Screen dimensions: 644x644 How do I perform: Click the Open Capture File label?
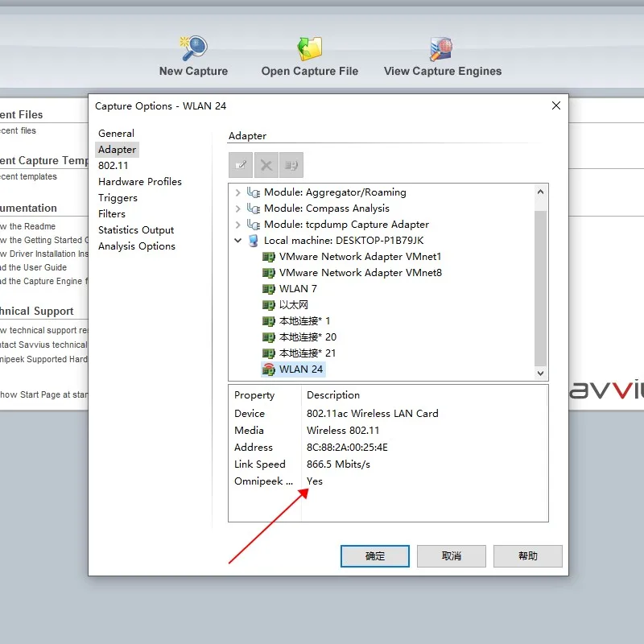310,71
